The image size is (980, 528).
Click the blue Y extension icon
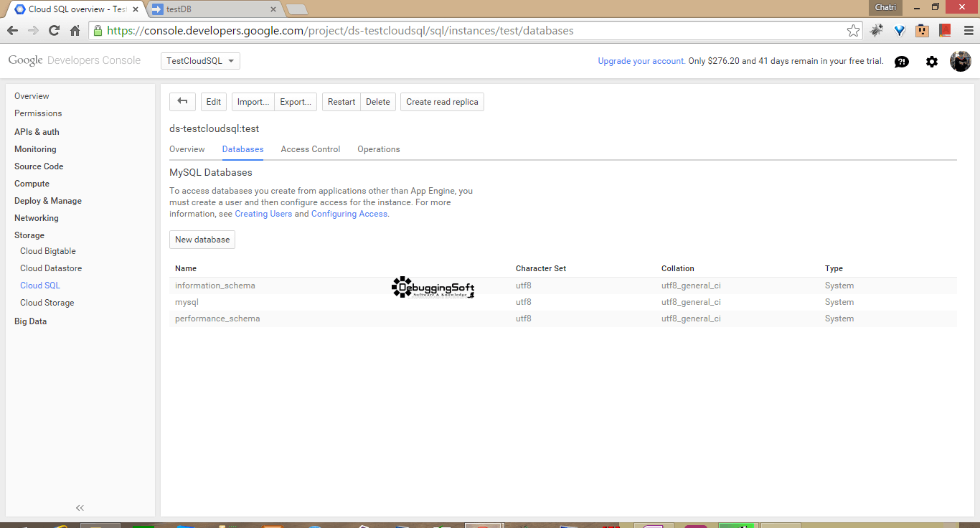(x=900, y=31)
